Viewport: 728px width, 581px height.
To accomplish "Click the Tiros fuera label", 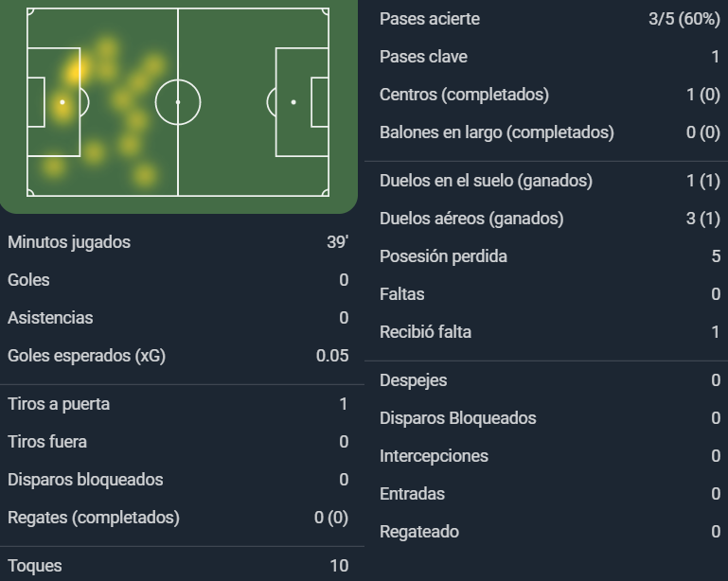I will coord(47,442).
